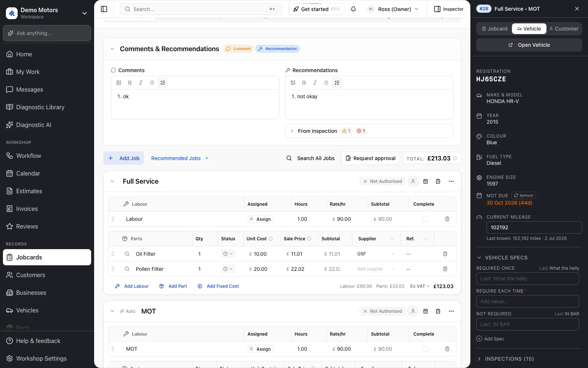Toggle bullet list in Comments editor
Screen dimensions: 588x368
tap(152, 83)
